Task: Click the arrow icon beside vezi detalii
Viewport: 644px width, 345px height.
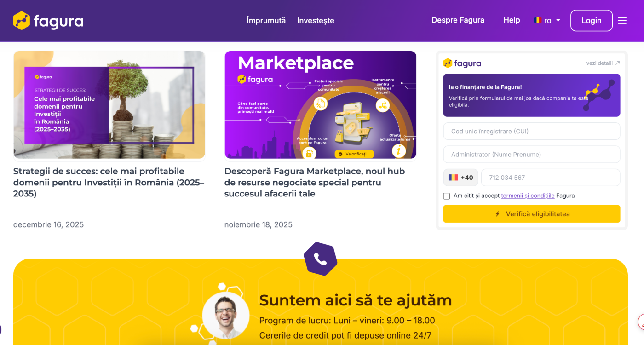Action: (x=617, y=63)
